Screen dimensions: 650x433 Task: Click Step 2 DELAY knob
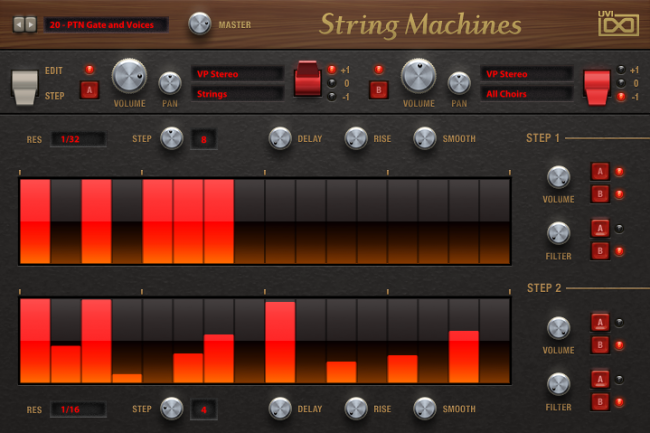coord(280,409)
